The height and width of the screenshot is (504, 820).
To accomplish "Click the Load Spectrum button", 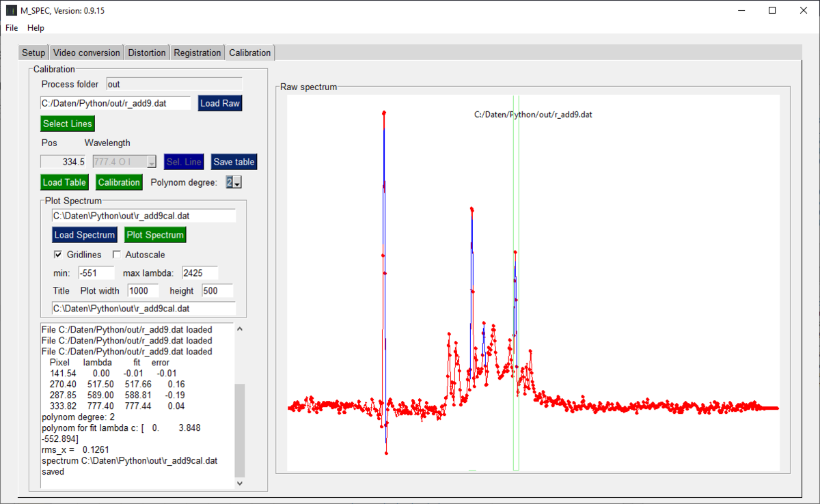I will pos(84,234).
